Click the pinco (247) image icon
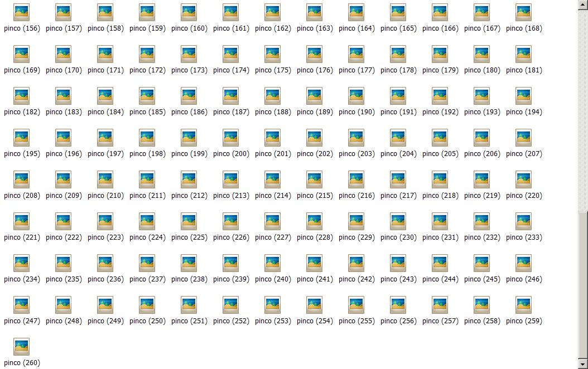The image size is (588, 369). point(21,305)
